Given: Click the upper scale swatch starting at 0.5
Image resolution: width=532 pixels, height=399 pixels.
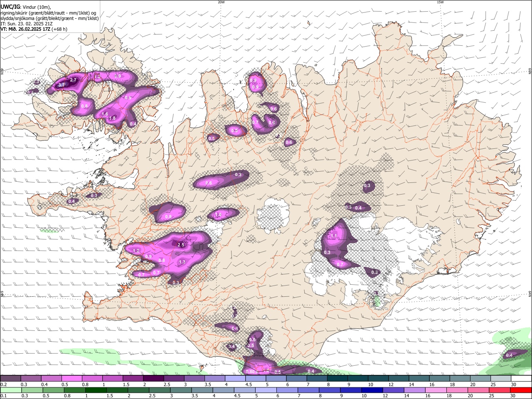Looking at the screenshot, I should pyautogui.click(x=71, y=378).
